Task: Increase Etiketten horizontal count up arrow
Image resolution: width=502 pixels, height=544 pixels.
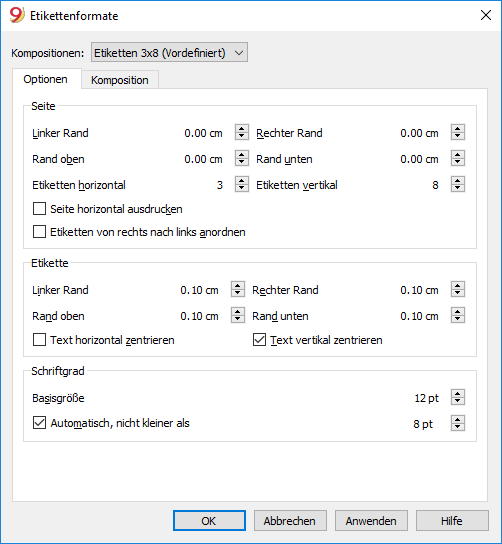Action: click(242, 181)
